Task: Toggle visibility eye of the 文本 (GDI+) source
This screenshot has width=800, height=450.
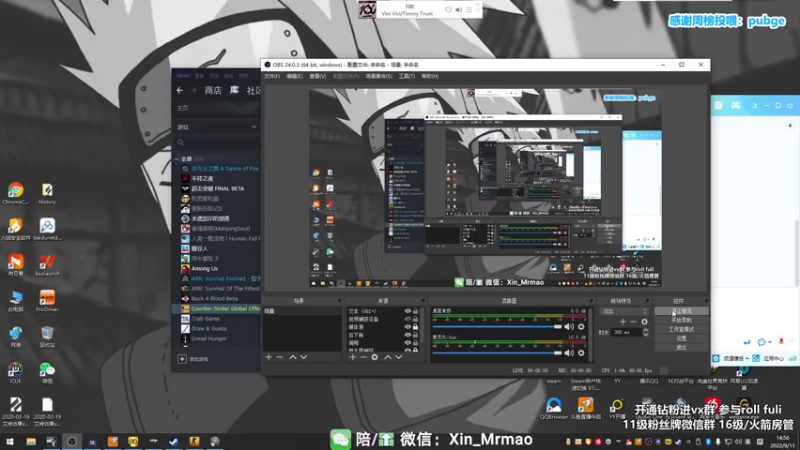Action: tap(408, 311)
